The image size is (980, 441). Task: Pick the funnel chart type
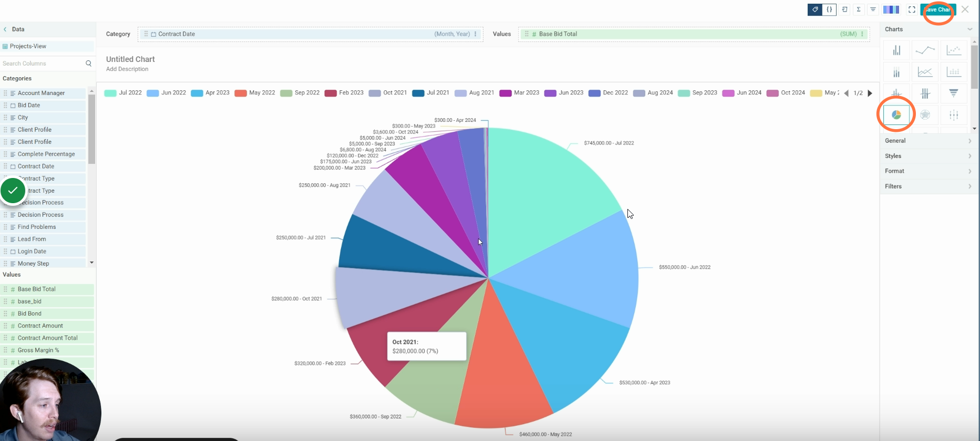(x=954, y=93)
